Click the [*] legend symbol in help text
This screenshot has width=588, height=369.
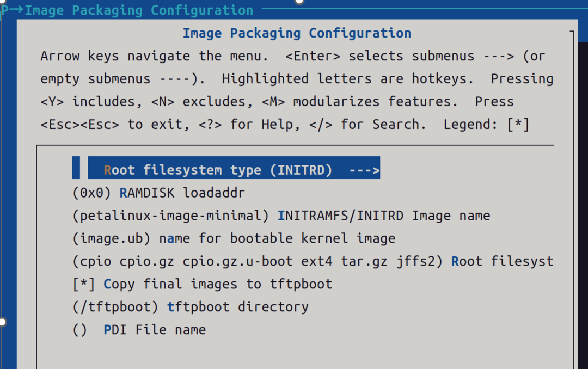[518, 124]
